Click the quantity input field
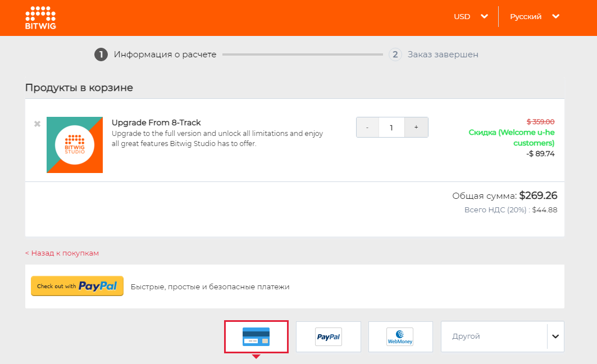This screenshot has width=597, height=364. pyautogui.click(x=391, y=127)
